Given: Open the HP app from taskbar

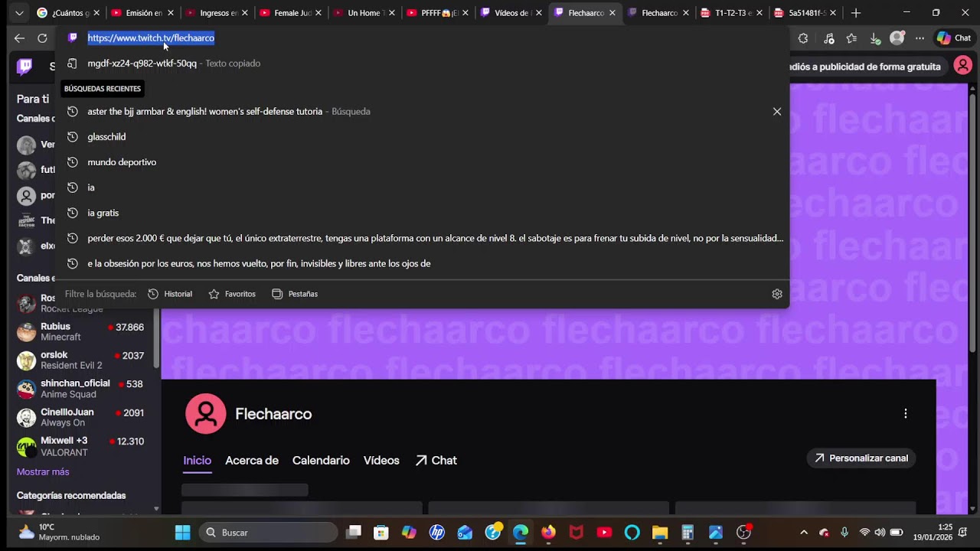Looking at the screenshot, I should coord(437,533).
